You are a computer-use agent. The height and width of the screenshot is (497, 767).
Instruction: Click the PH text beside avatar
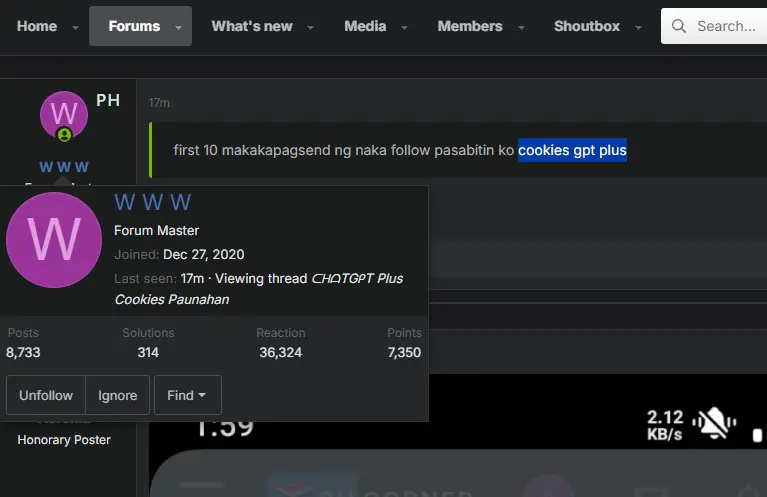[108, 100]
